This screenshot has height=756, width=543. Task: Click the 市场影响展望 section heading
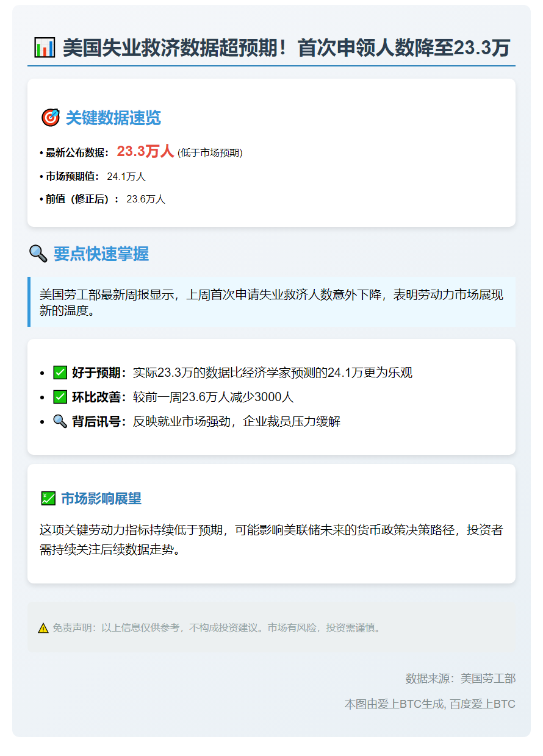click(101, 499)
